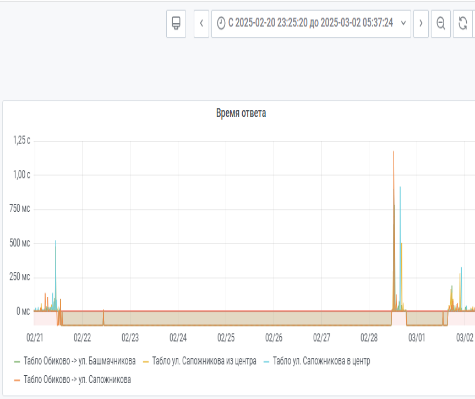
Task: Toggle series Табло ул. Сапожникова из центра
Action: click(204, 361)
